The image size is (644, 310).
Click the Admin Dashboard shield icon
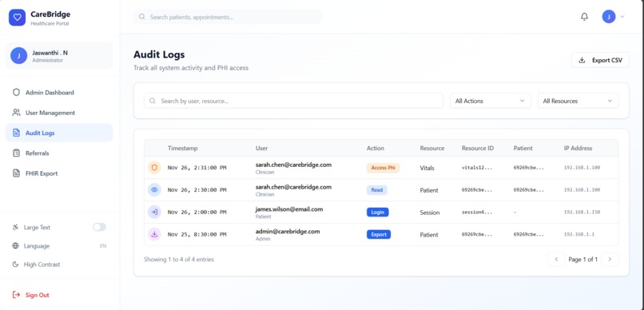pos(16,93)
